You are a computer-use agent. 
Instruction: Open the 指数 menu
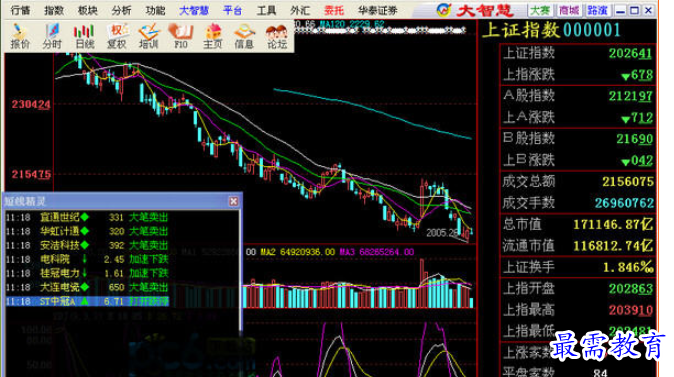click(54, 10)
